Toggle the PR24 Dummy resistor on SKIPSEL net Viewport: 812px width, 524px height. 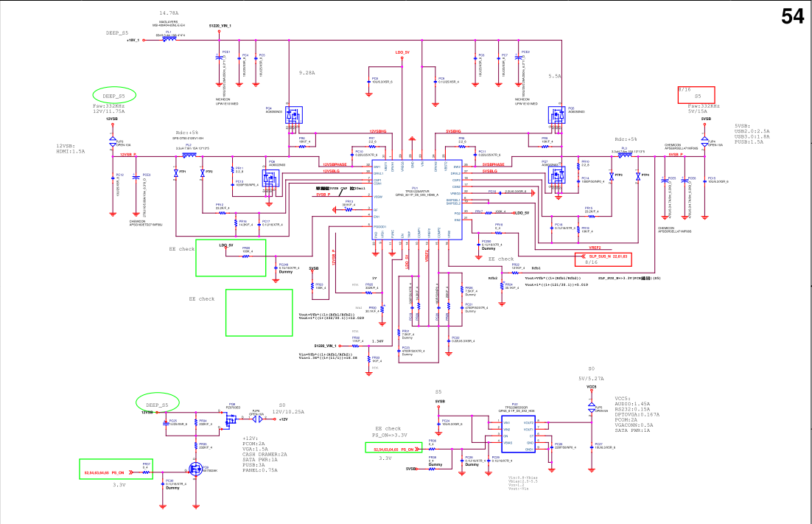pos(502,285)
